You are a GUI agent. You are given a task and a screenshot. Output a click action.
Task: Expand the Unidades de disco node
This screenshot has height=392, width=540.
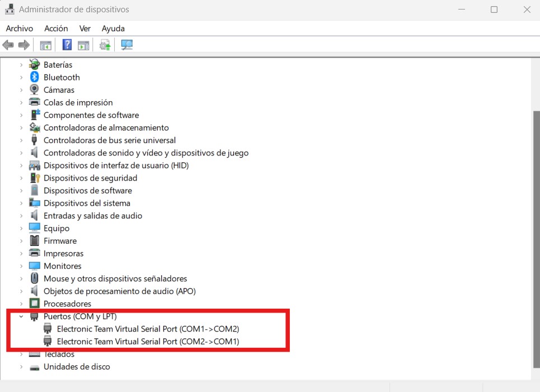[21, 367]
